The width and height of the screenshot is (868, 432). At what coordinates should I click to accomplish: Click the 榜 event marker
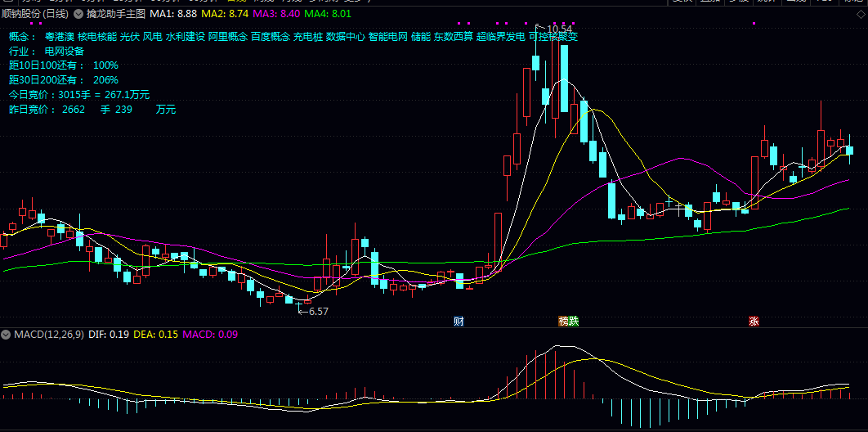pyautogui.click(x=563, y=322)
